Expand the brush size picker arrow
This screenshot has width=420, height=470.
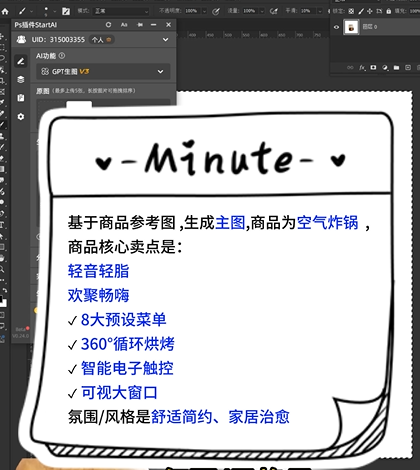pos(55,12)
